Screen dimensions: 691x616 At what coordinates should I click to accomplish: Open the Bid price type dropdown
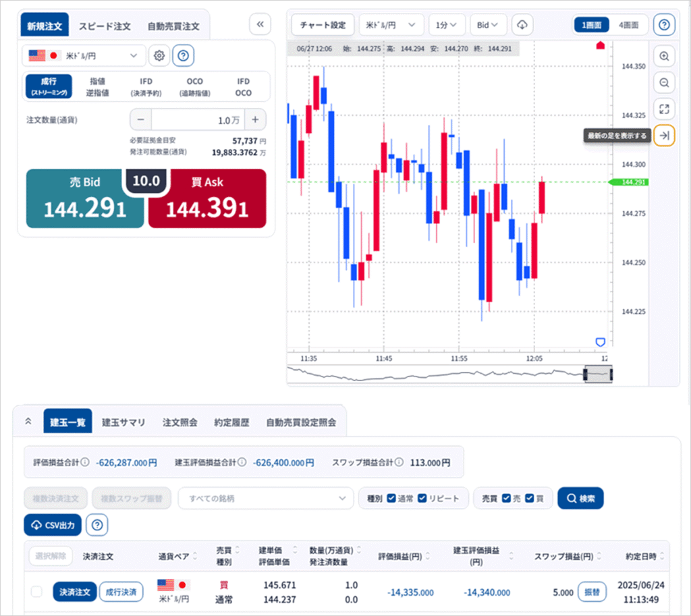point(488,25)
